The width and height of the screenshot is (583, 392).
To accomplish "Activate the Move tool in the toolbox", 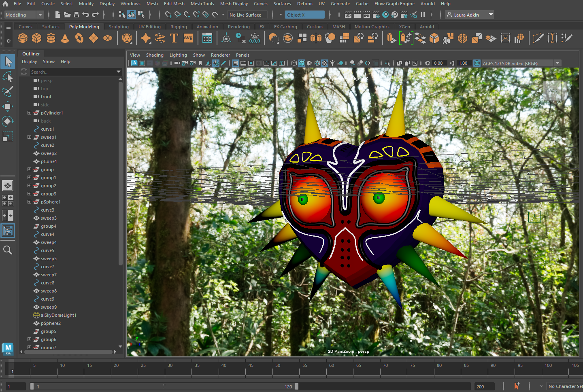I will (8, 106).
